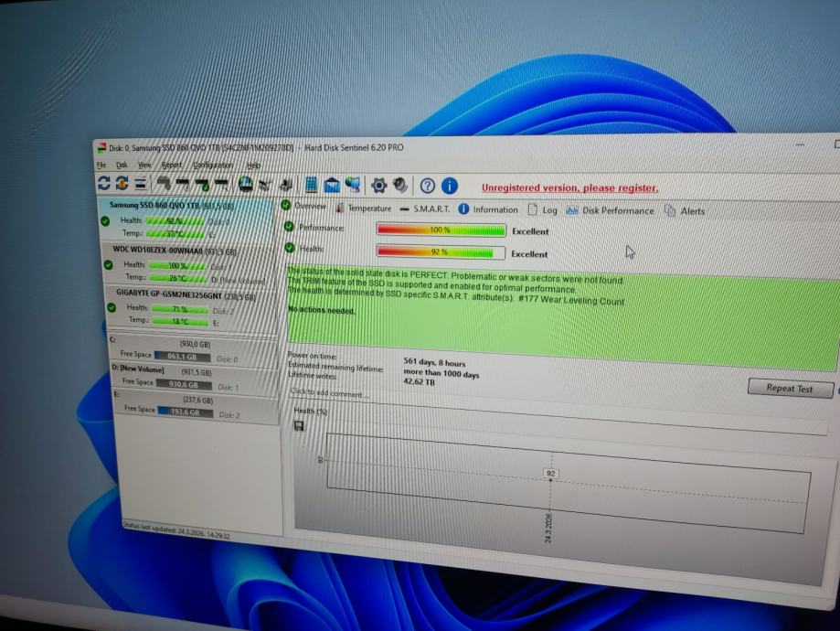Click the save floppy icon under Health (%)

click(x=299, y=425)
